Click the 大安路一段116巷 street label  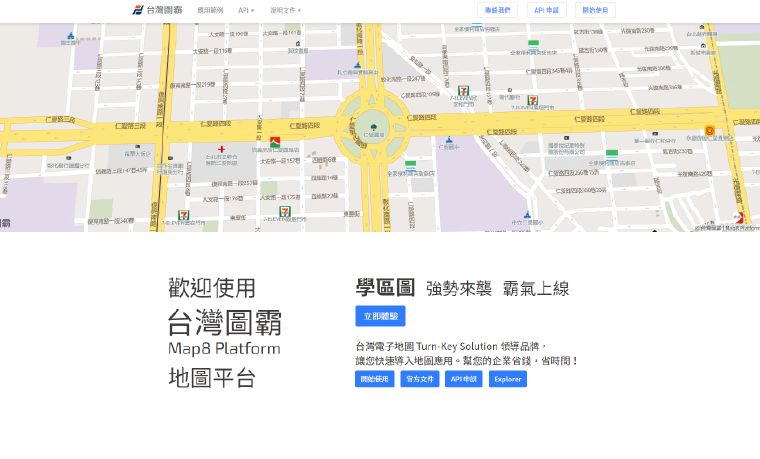click(x=212, y=51)
